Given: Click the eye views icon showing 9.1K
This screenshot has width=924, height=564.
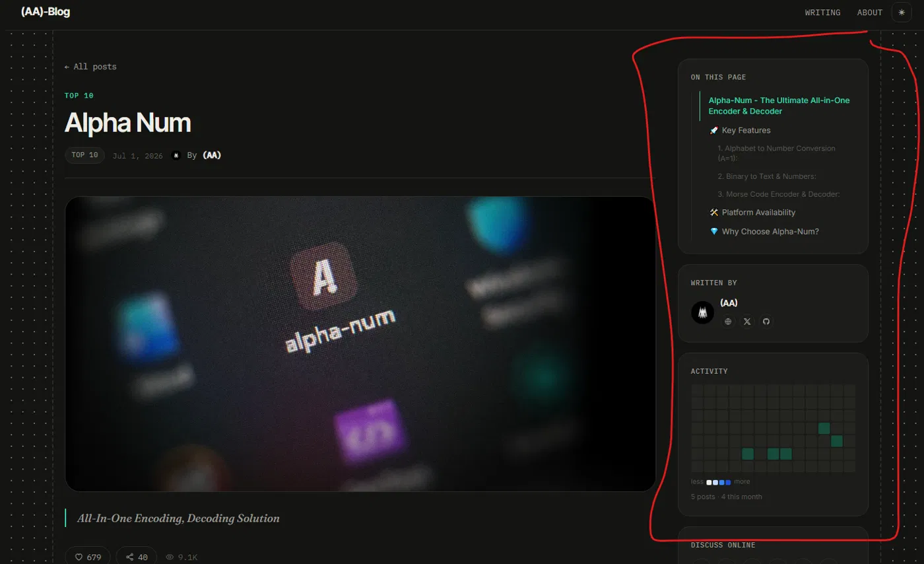Looking at the screenshot, I should (170, 557).
